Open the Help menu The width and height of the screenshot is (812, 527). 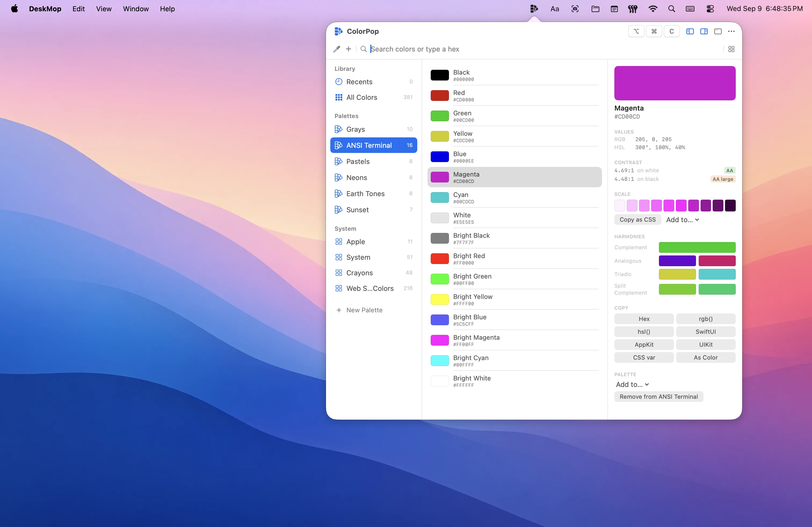167,9
